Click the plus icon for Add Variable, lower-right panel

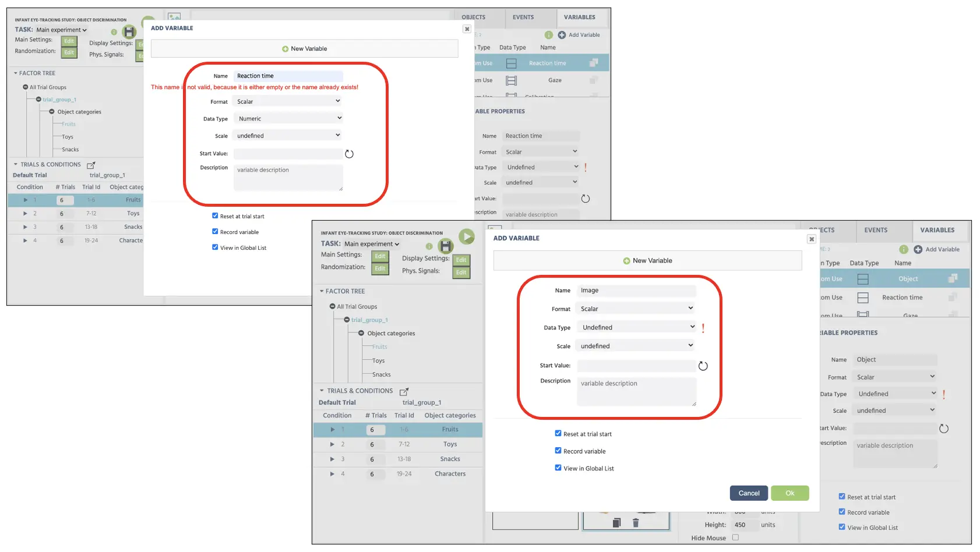tap(918, 249)
